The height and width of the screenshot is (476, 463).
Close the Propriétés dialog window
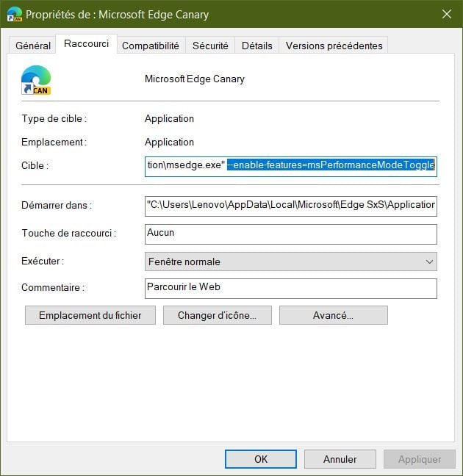446,14
